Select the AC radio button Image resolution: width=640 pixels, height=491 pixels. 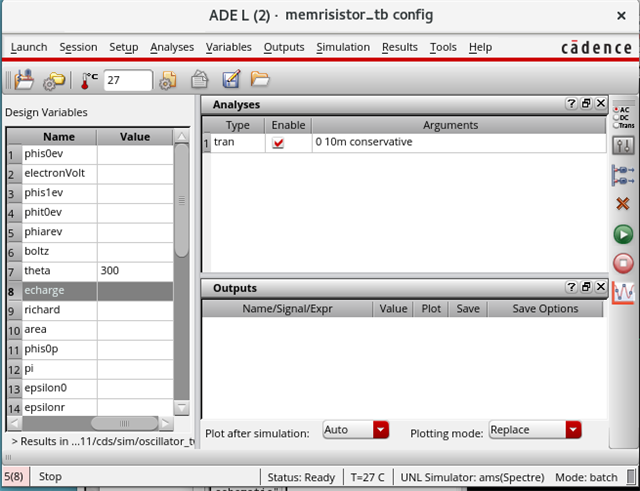[x=616, y=110]
